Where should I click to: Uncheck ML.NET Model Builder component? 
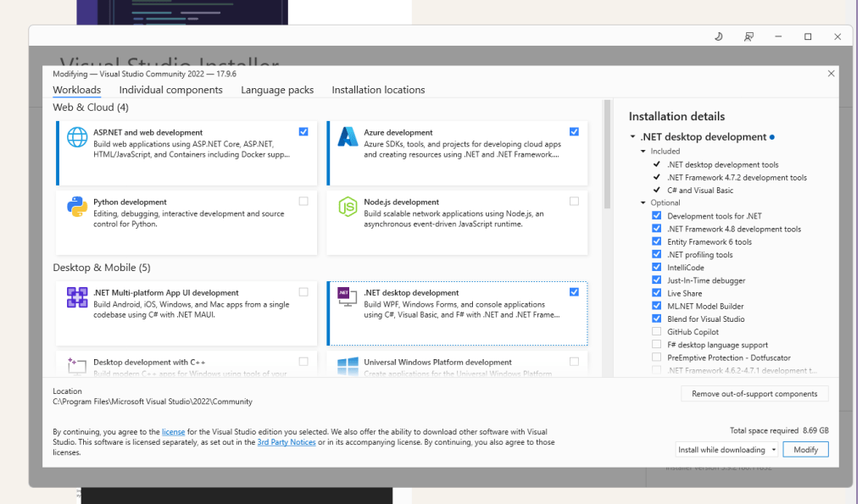pos(657,306)
